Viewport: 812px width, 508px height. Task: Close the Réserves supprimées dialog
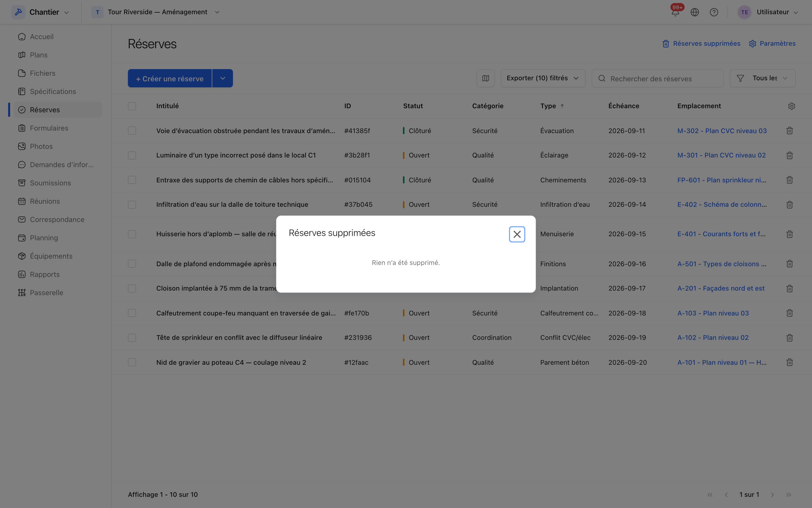(517, 234)
